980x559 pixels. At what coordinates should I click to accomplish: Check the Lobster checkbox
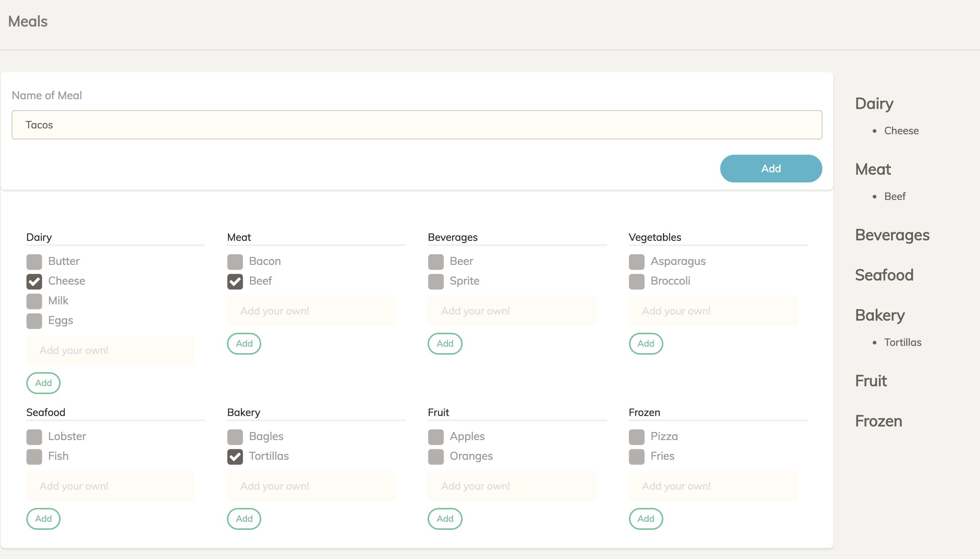[x=34, y=437]
